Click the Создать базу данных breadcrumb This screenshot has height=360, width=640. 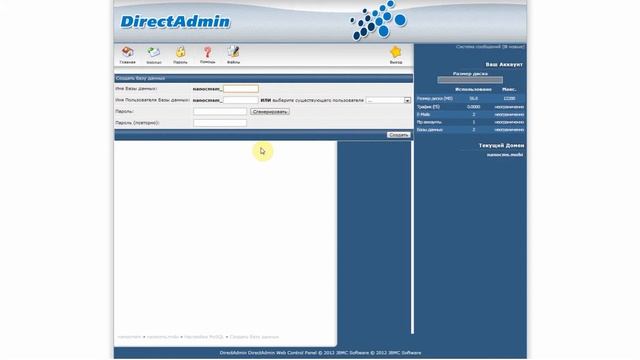click(x=254, y=337)
